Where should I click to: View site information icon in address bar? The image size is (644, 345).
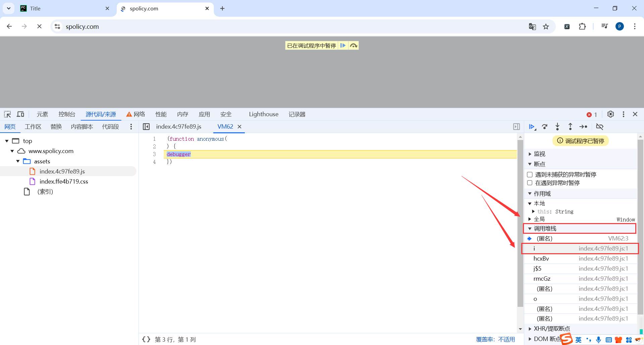click(x=57, y=26)
